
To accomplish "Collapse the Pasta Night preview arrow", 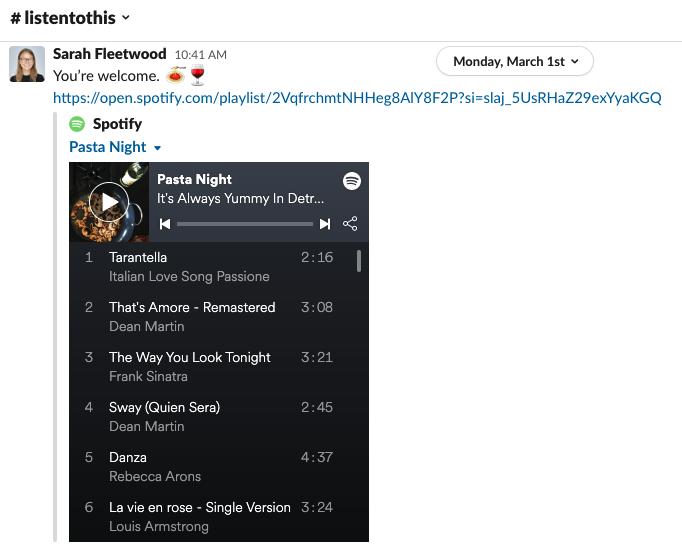I will pyautogui.click(x=157, y=148).
